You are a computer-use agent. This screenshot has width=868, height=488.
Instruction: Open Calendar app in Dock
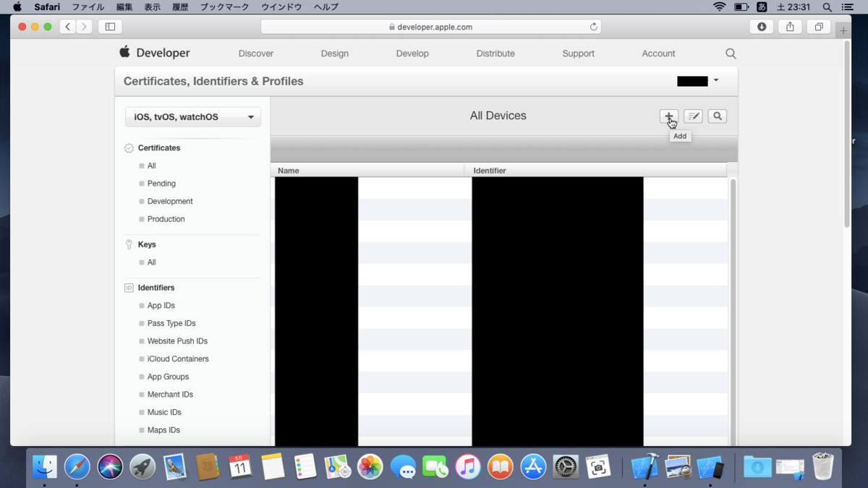click(240, 467)
